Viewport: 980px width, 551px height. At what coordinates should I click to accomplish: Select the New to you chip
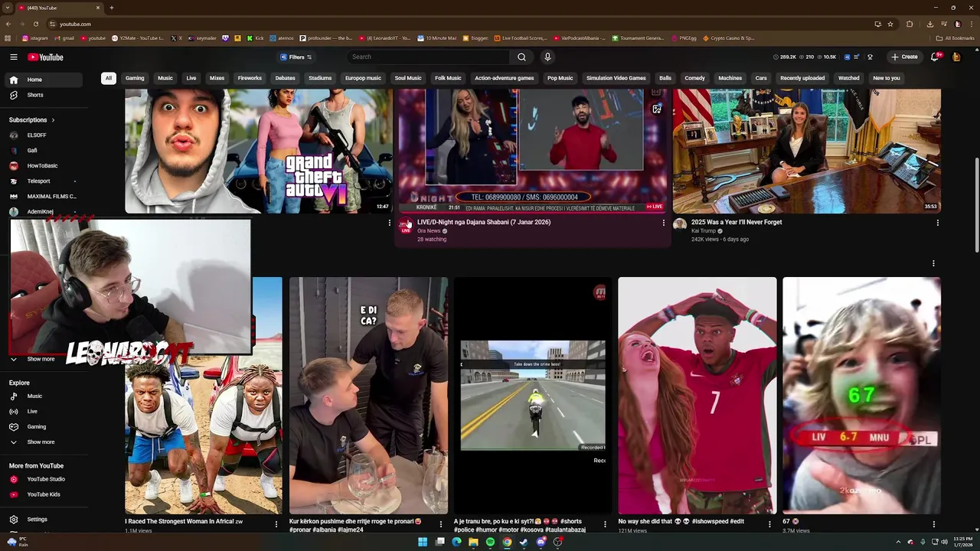(887, 78)
